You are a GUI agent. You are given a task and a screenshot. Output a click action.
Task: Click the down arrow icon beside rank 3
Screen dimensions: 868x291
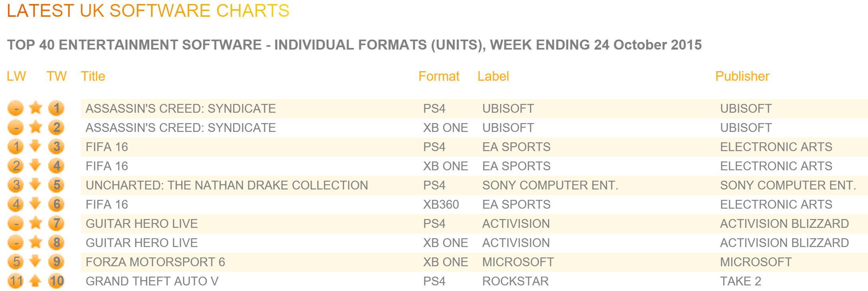pos(36,146)
